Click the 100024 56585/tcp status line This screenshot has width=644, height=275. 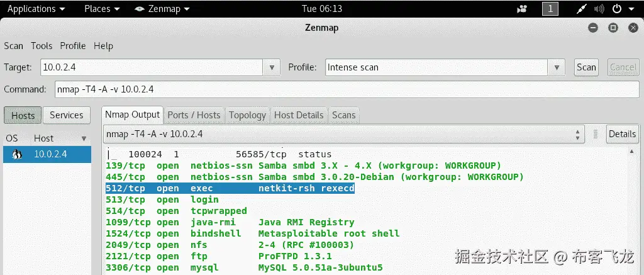[x=219, y=155]
